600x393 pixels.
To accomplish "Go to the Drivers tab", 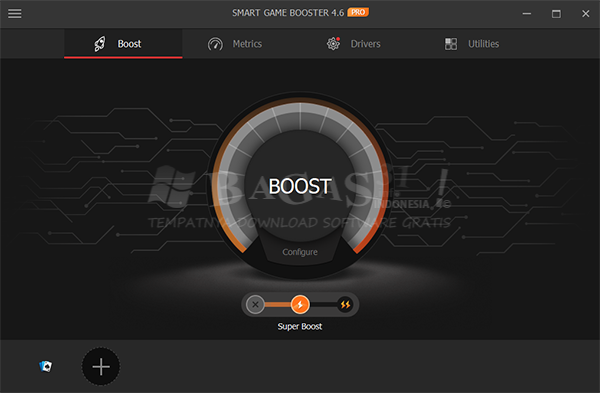I will 354,44.
